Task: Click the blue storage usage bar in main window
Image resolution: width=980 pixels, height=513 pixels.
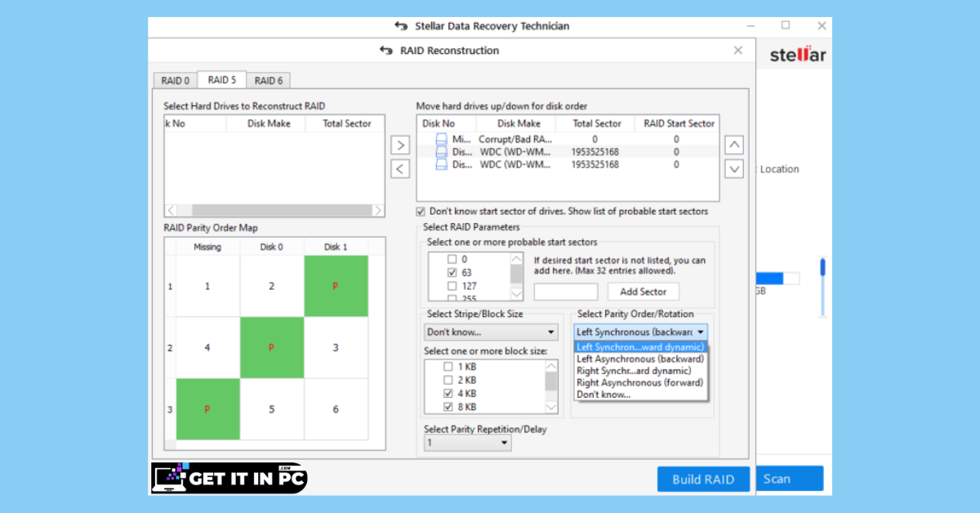Action: coord(770,279)
